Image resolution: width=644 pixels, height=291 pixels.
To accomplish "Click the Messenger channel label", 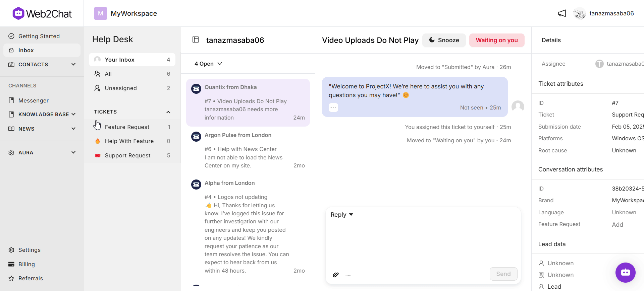I will click(x=34, y=100).
